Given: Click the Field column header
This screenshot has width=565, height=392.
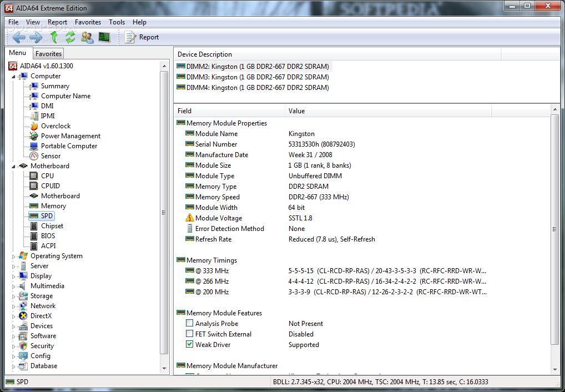Looking at the screenshot, I should tap(230, 110).
